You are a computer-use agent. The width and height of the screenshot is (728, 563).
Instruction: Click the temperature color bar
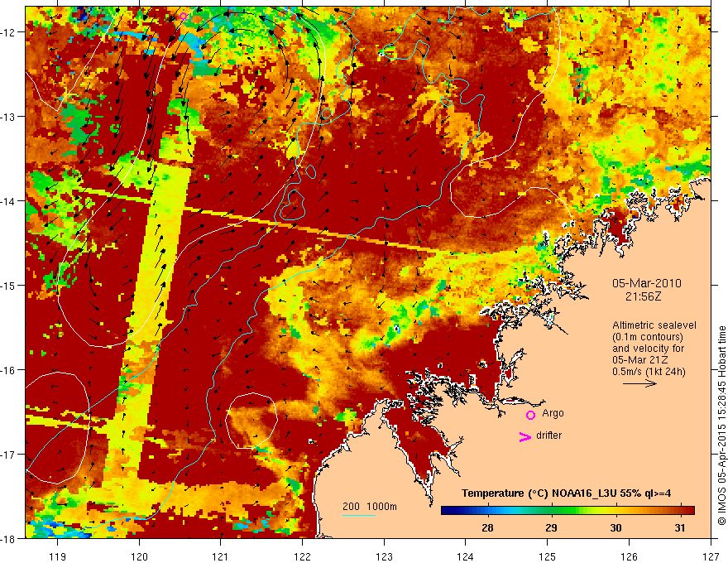tap(568, 510)
